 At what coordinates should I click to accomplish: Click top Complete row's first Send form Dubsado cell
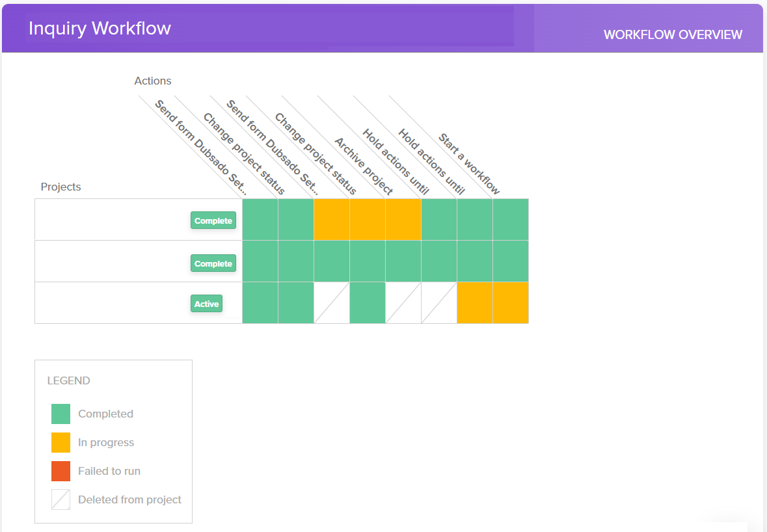260,220
